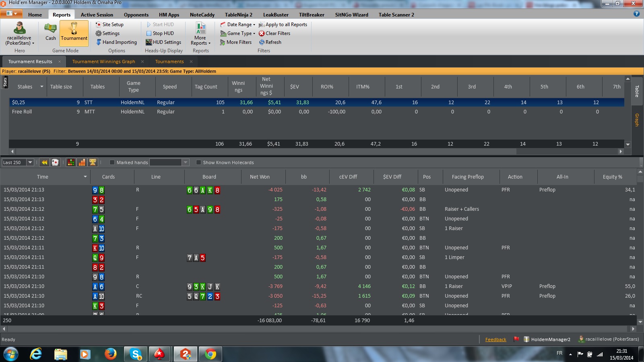Open the application menu button at top-left
Viewport: 644px width, 362px height.
pos(12,14)
